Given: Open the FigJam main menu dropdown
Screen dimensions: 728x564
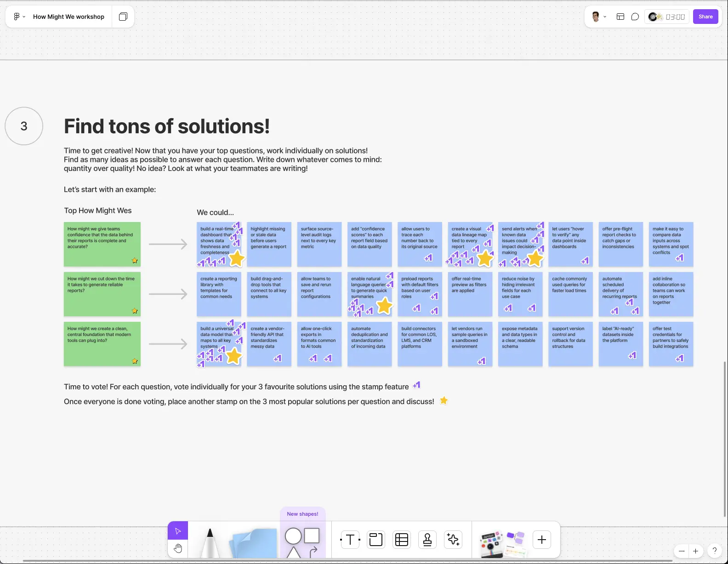Looking at the screenshot, I should pos(19,17).
